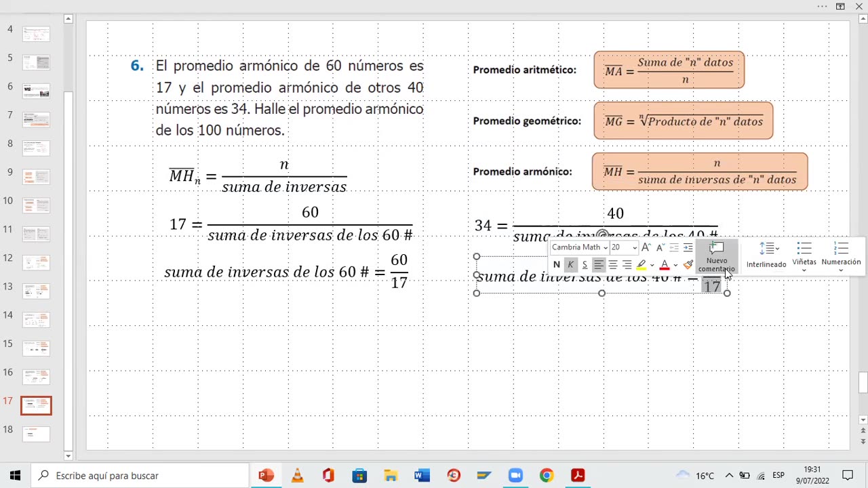Select slide 9 thumbnail
868x488 pixels.
point(37,177)
